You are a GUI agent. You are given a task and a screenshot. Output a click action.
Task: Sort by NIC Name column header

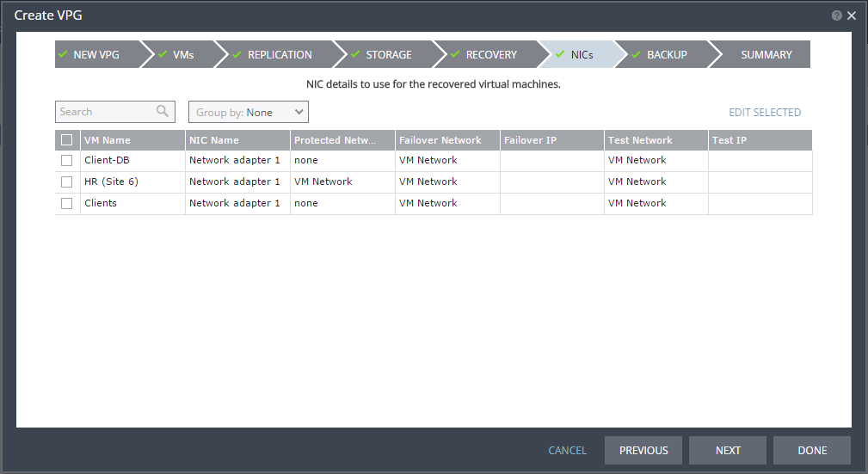[238, 140]
